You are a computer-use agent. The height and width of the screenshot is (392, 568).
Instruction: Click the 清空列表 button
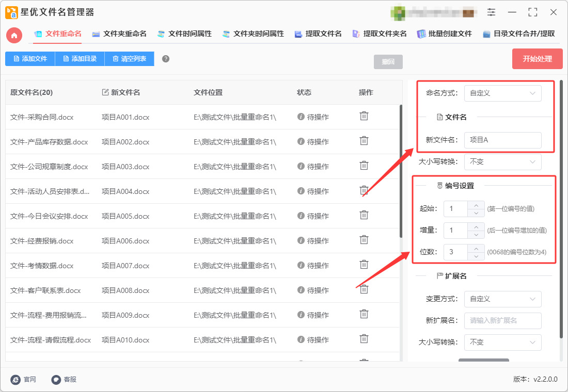click(129, 59)
